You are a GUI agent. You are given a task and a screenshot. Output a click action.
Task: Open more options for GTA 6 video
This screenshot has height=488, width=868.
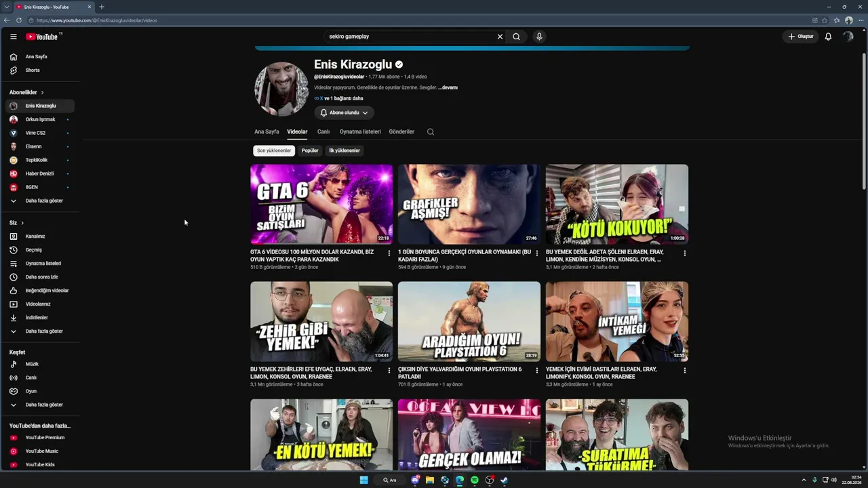[x=389, y=253]
